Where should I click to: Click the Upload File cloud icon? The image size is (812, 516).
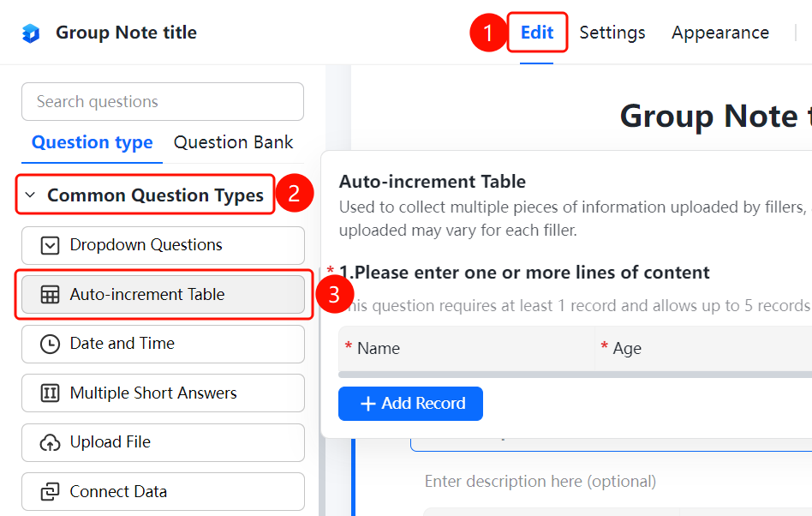coord(50,442)
